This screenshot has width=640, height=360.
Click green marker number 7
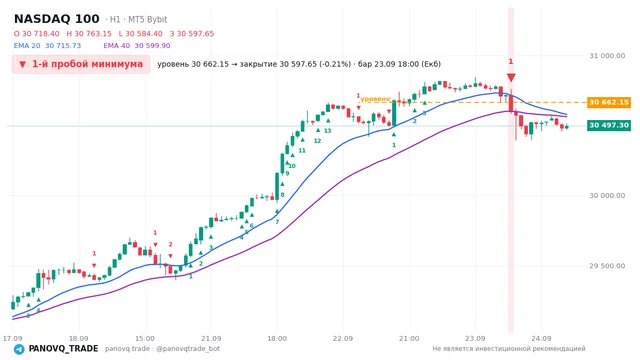tap(277, 222)
